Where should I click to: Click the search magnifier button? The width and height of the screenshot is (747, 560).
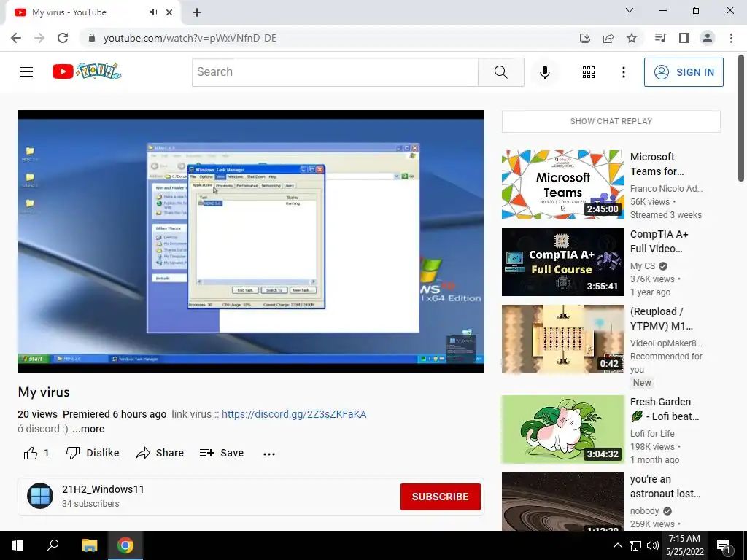(500, 72)
